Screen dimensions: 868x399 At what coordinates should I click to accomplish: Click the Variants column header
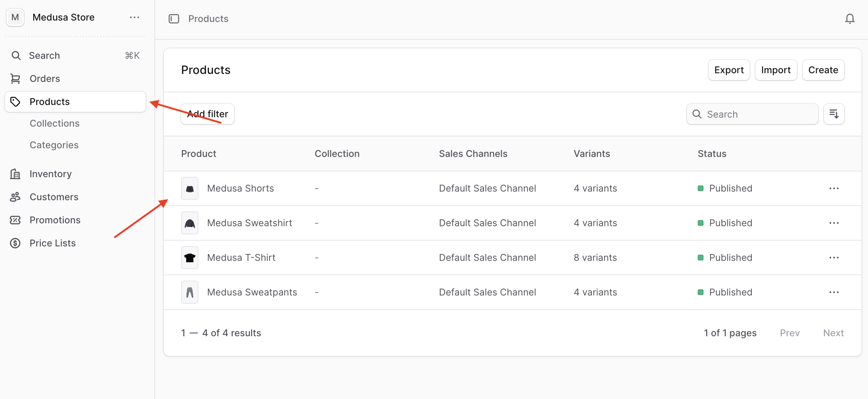point(592,154)
